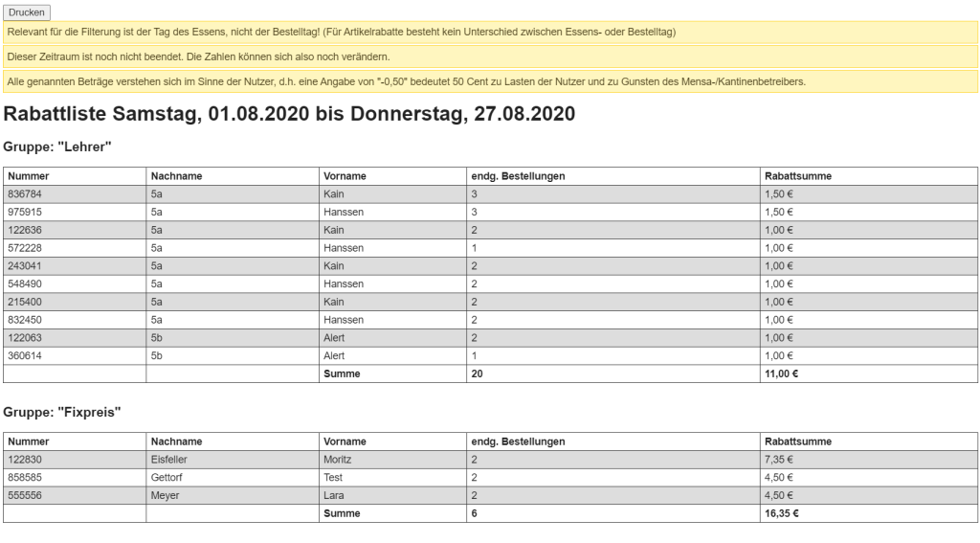Click the Gettorf last name cell
980x543 pixels.
[167, 477]
